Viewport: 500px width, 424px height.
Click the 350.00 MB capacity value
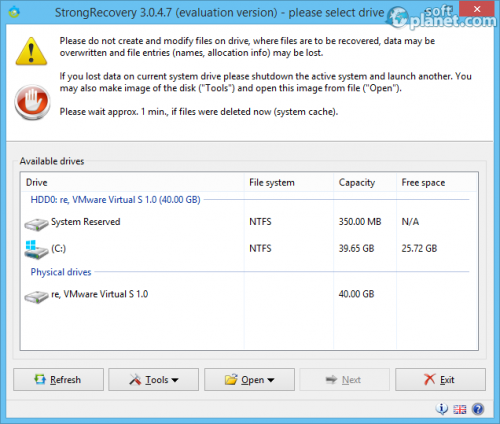click(360, 222)
